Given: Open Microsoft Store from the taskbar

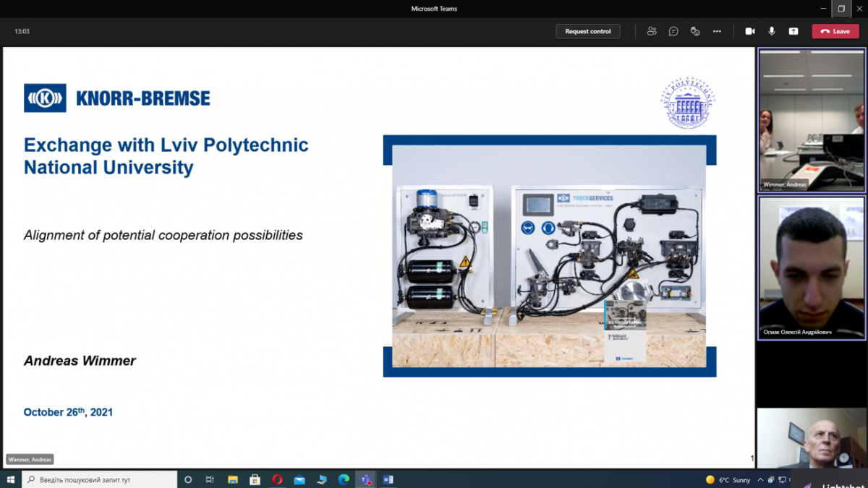Looking at the screenshot, I should (x=255, y=479).
